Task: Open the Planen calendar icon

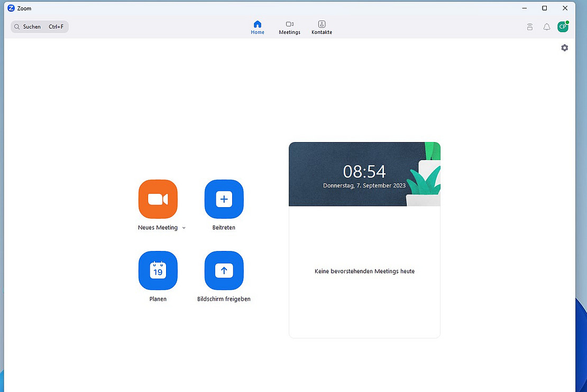Action: tap(158, 270)
